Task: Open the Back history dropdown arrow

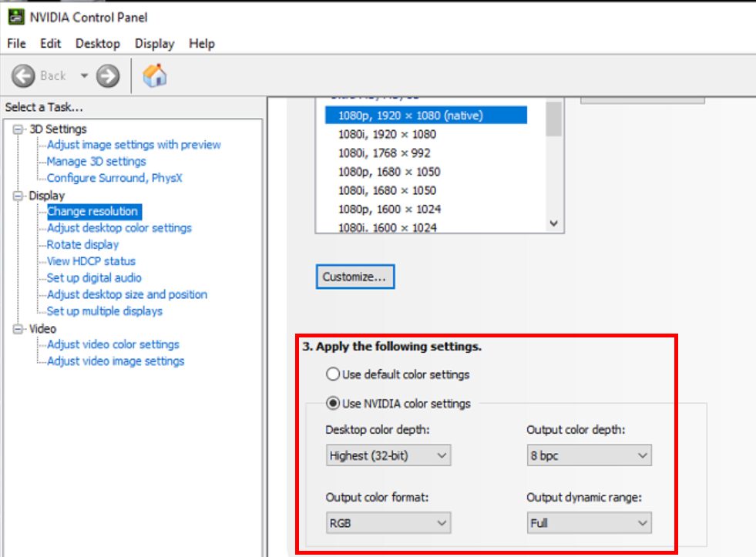Action: pyautogui.click(x=84, y=75)
